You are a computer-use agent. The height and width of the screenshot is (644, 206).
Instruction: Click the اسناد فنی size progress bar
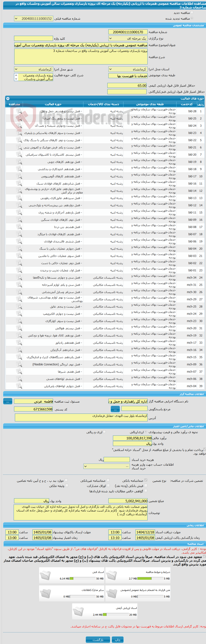(83, 578)
